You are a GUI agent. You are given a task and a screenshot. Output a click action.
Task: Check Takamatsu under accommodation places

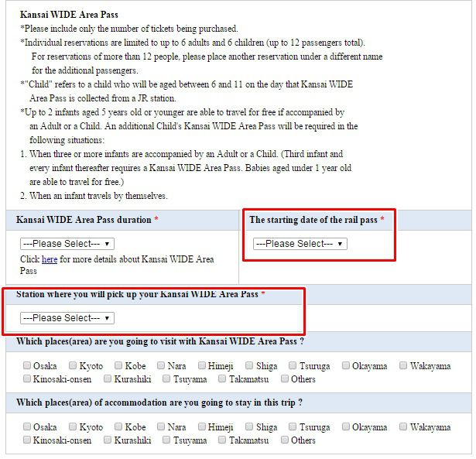[222, 440]
